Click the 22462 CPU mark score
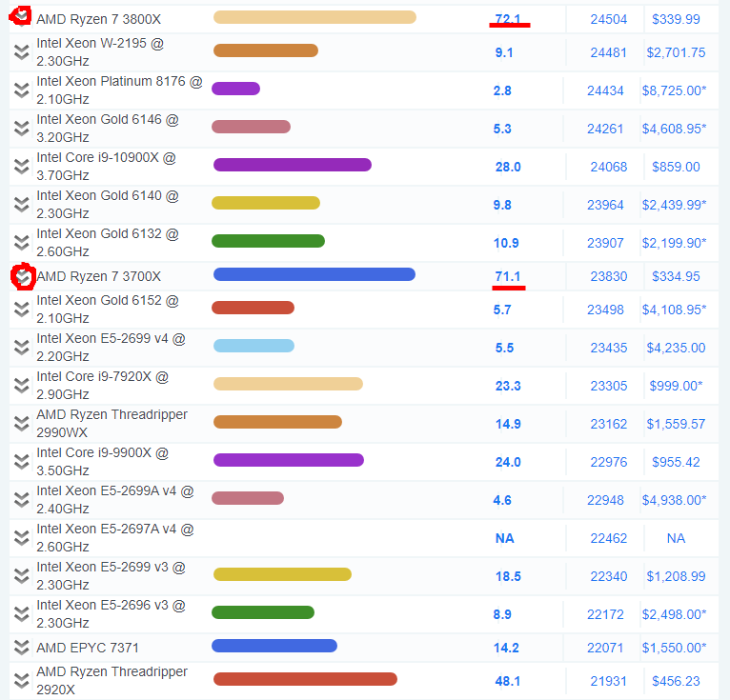Viewport: 730px width, 700px height. pos(609,538)
